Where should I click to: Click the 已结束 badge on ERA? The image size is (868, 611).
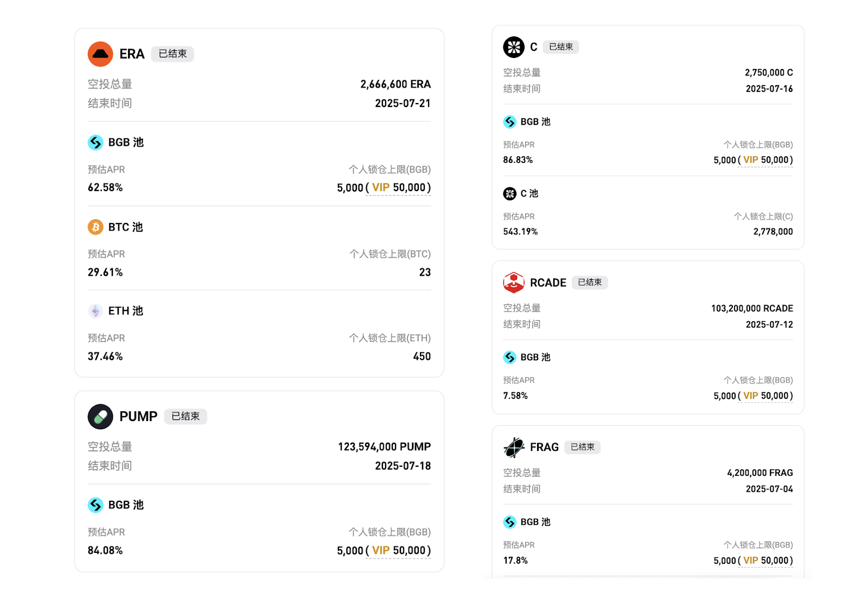pos(172,54)
